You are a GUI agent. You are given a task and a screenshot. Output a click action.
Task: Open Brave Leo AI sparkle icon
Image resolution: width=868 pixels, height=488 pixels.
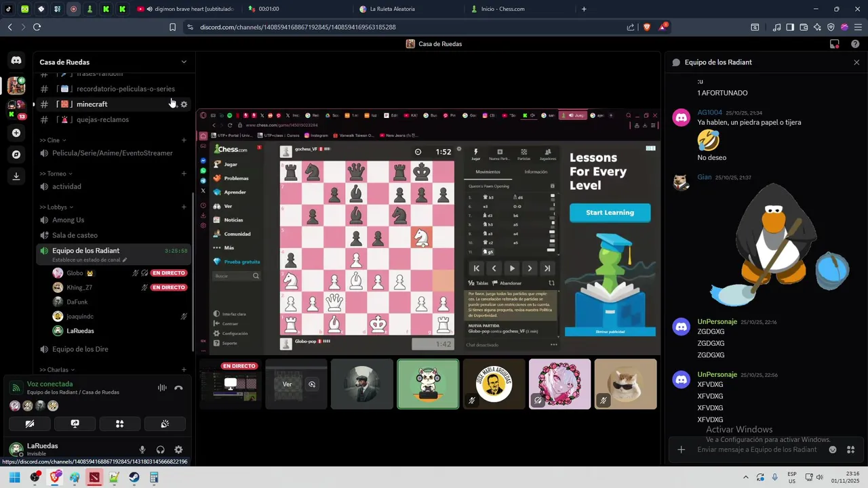817,27
